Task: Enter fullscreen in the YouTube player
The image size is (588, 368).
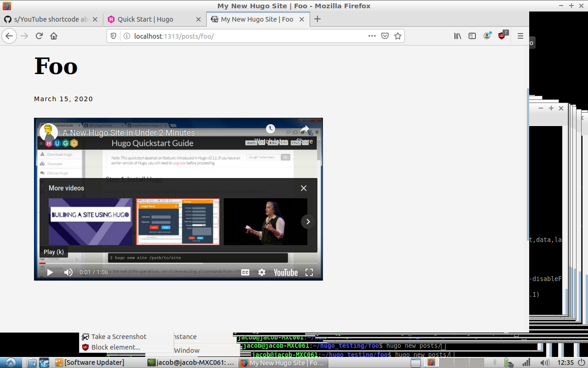Action: (x=309, y=272)
